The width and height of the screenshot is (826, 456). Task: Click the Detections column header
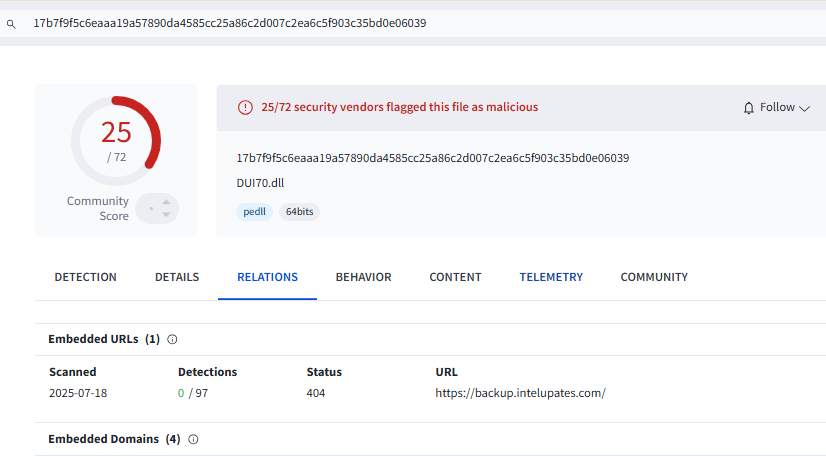(208, 372)
